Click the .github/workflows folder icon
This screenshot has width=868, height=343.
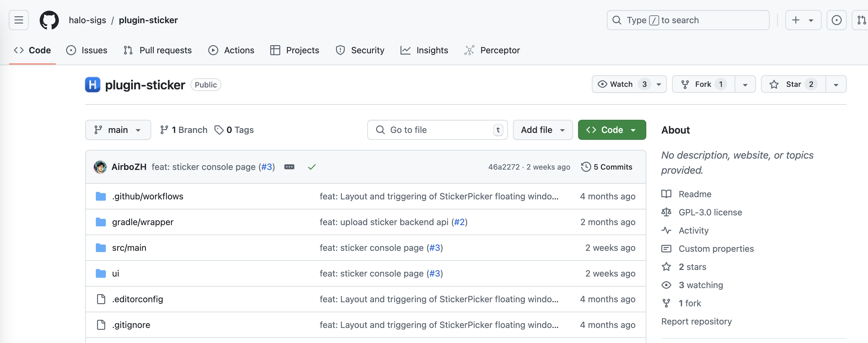[101, 196]
